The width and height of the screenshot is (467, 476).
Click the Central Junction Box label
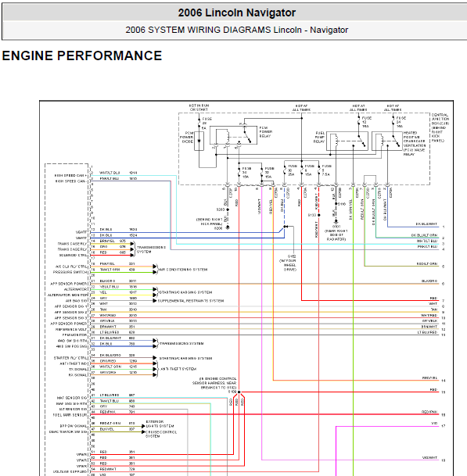click(440, 128)
